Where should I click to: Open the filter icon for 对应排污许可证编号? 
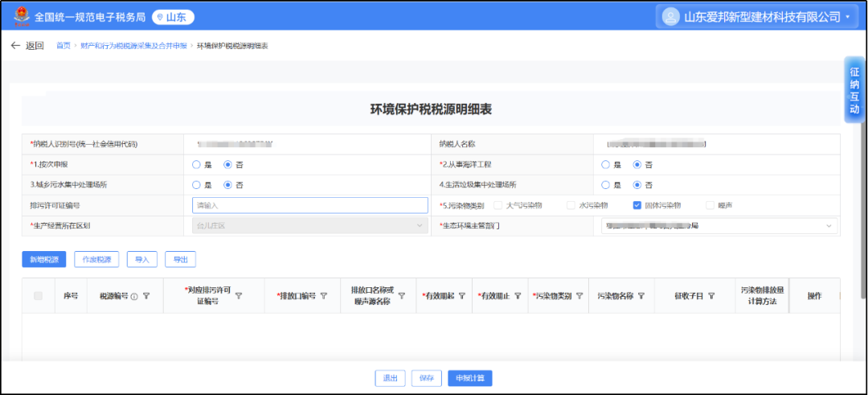239,296
